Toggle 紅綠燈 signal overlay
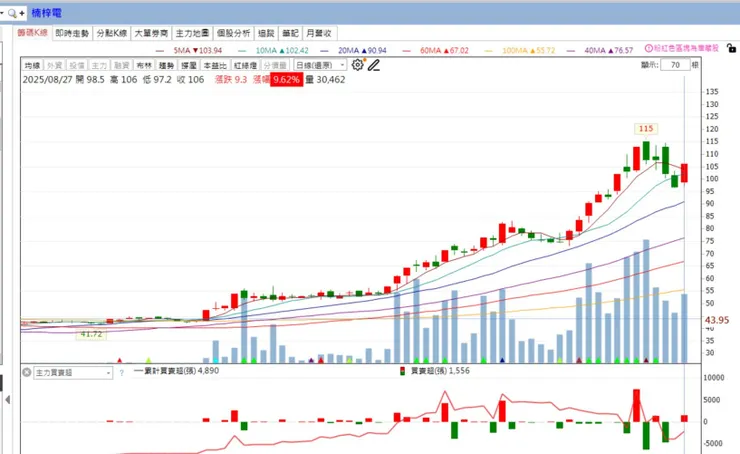The height and width of the screenshot is (454, 740). coord(245,65)
